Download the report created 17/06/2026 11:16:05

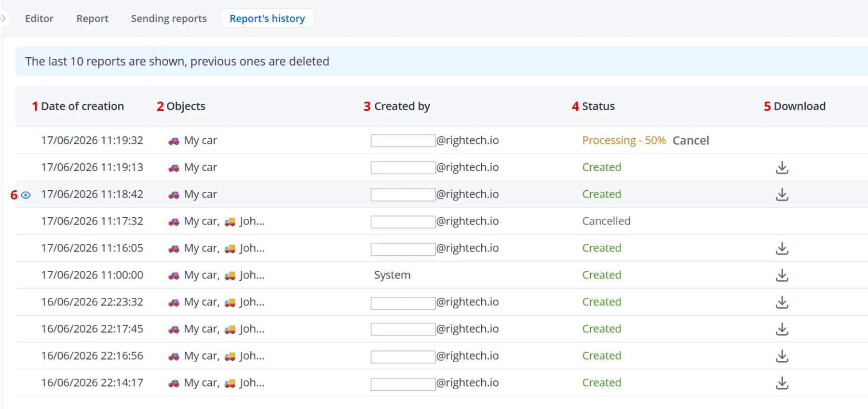click(x=782, y=249)
